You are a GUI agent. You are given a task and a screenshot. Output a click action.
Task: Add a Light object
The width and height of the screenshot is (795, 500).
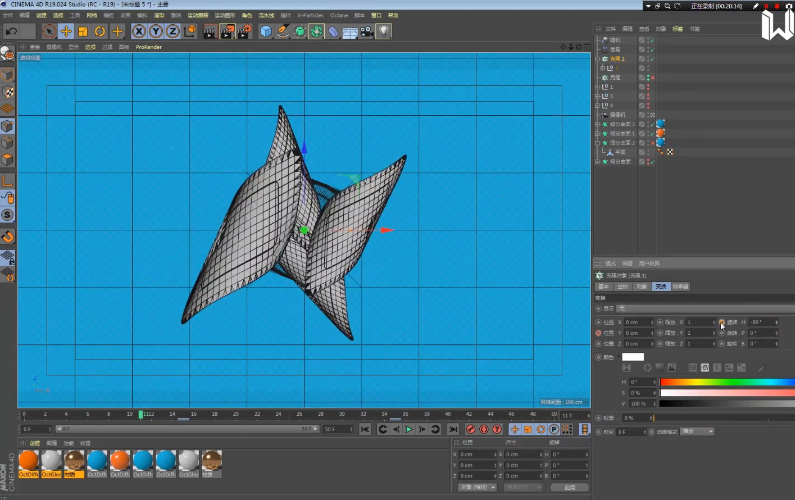coord(384,31)
